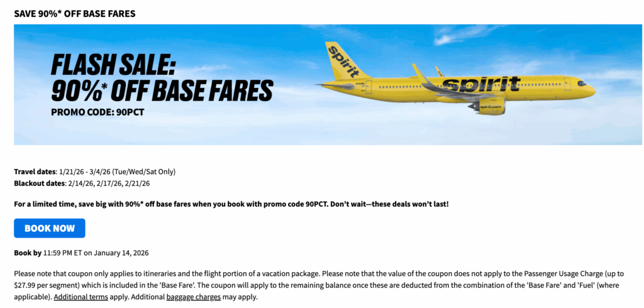Click the spirit.com text on the engine
Screen dimensions: 644x308
[490, 107]
